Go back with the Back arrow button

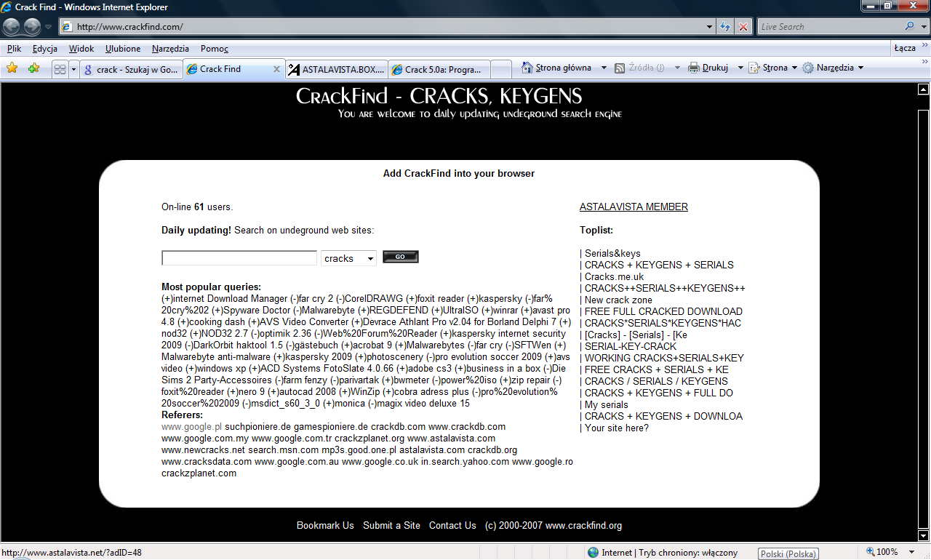pyautogui.click(x=12, y=27)
